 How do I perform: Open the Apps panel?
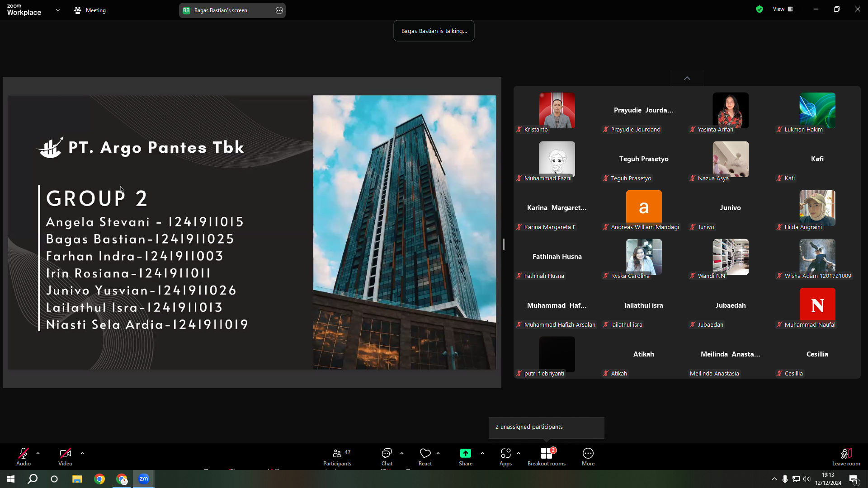pos(506,457)
